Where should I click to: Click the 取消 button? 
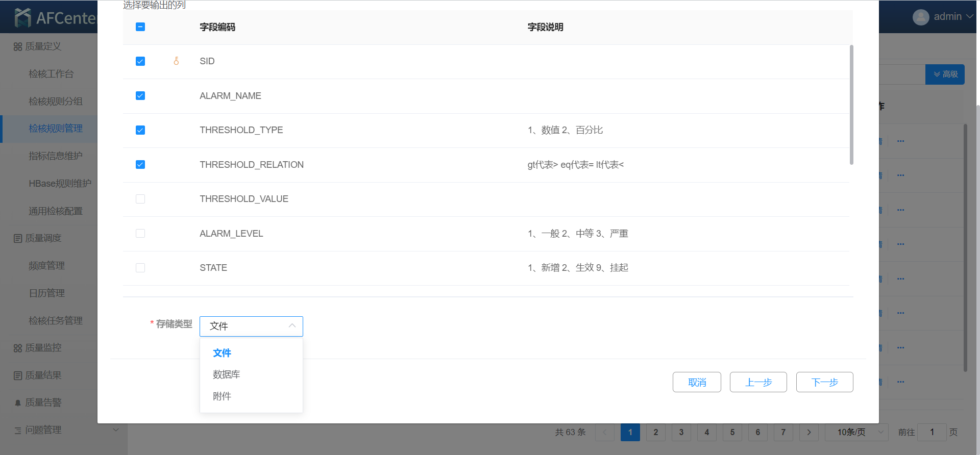click(x=697, y=382)
